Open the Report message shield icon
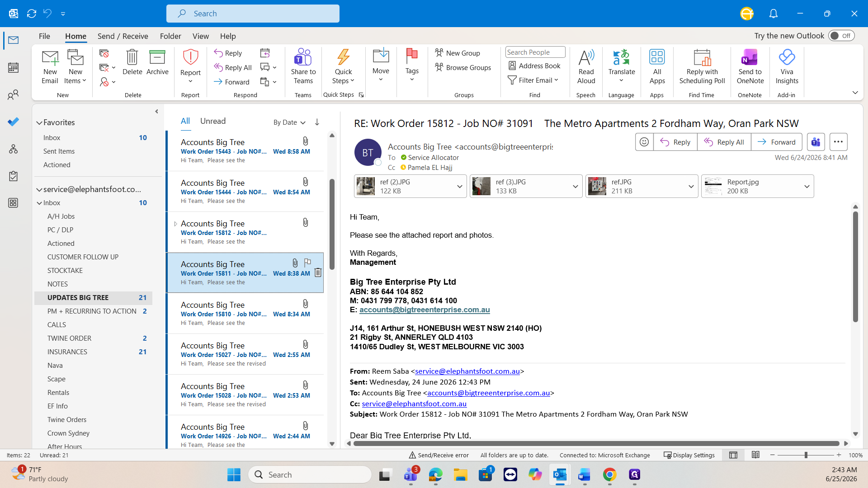The width and height of the screenshot is (868, 488). [190, 57]
